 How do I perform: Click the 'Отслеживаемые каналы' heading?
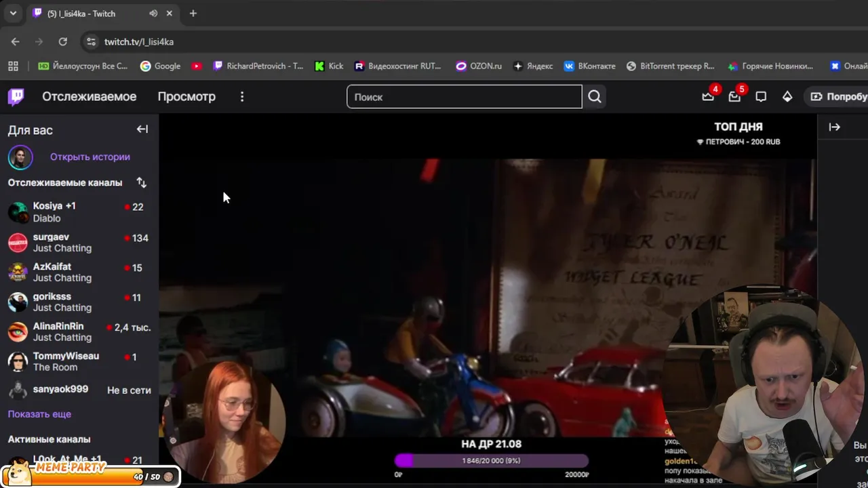[x=65, y=182]
